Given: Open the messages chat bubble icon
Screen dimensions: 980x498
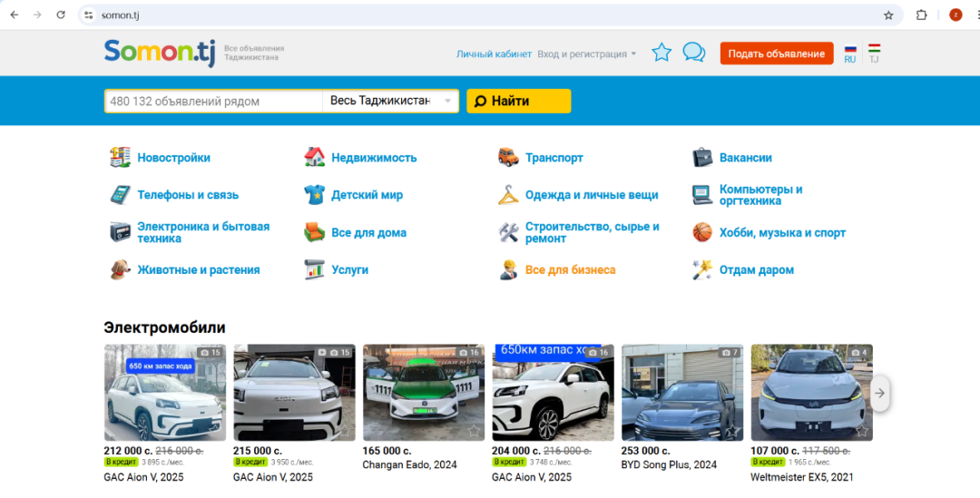Looking at the screenshot, I should coord(694,53).
